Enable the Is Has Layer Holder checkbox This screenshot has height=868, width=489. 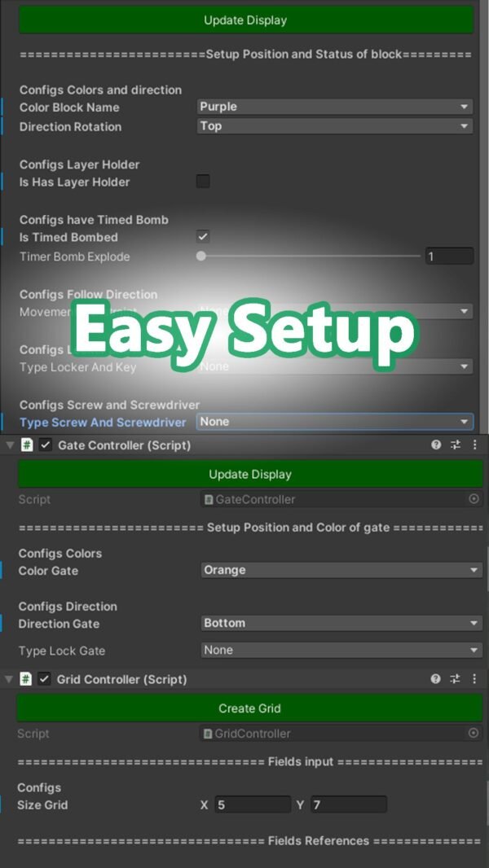pos(203,182)
